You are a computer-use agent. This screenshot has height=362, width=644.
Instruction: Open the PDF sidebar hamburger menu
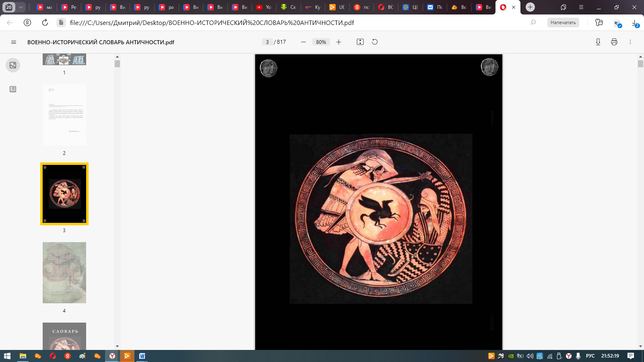click(14, 42)
